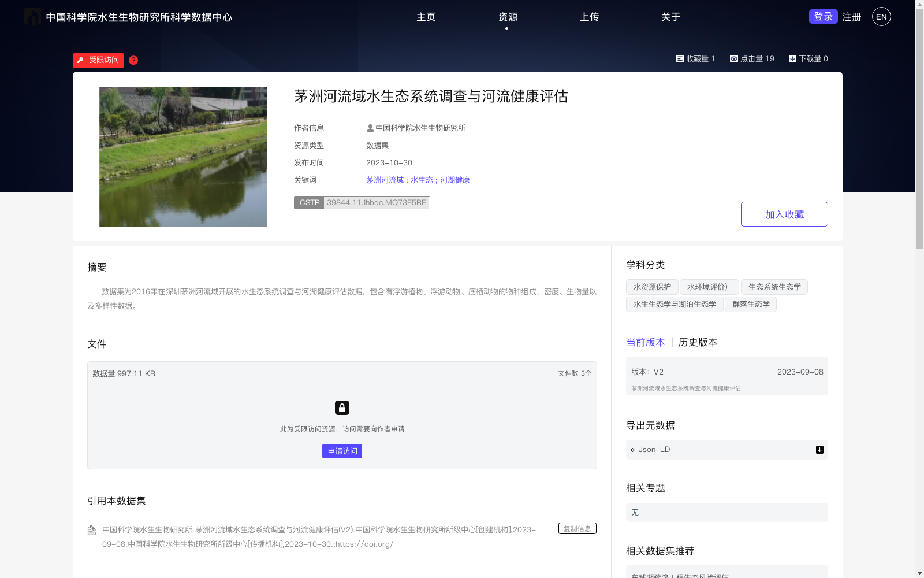Click the version date 2023-09-08
Viewport: 924px width, 578px height.
(800, 372)
